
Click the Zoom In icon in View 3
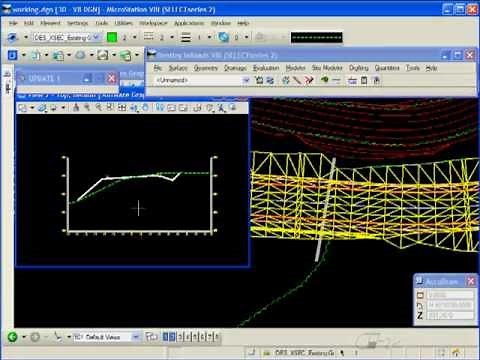click(x=87, y=108)
